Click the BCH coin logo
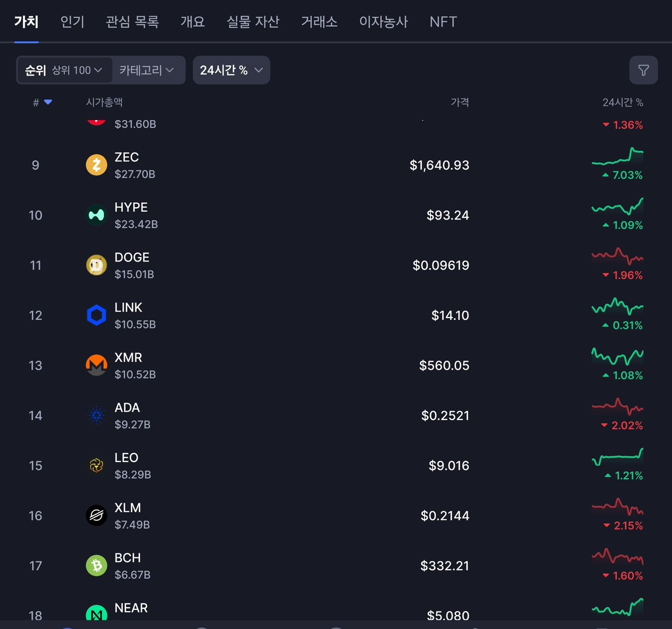 tap(96, 566)
